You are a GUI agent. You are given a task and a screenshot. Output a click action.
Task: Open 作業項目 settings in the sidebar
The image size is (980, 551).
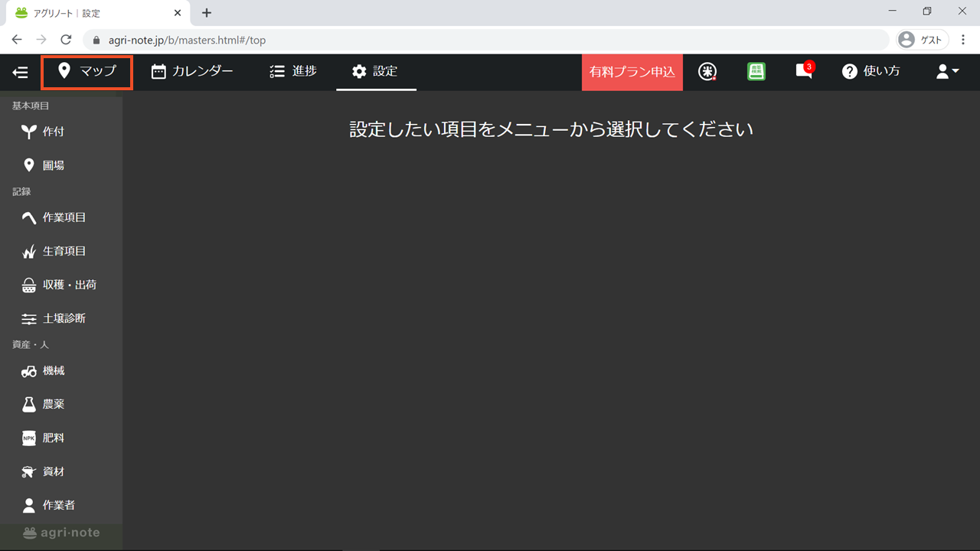(64, 217)
